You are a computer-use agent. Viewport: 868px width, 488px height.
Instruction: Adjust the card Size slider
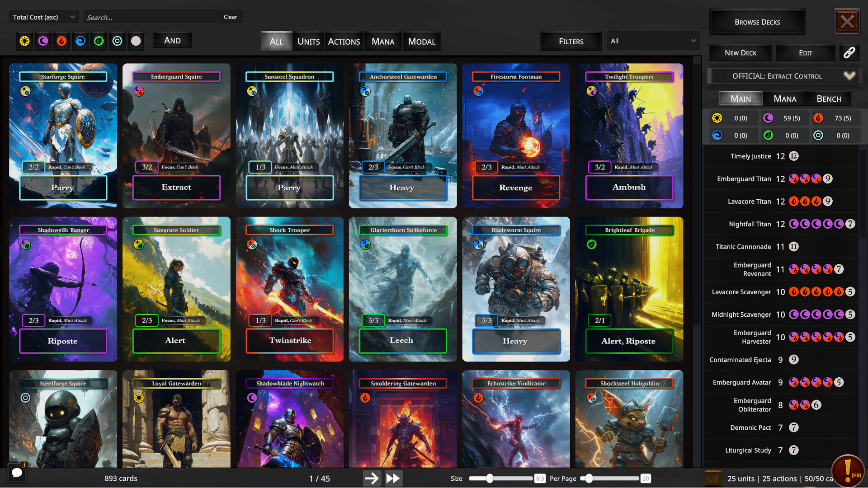tap(490, 478)
